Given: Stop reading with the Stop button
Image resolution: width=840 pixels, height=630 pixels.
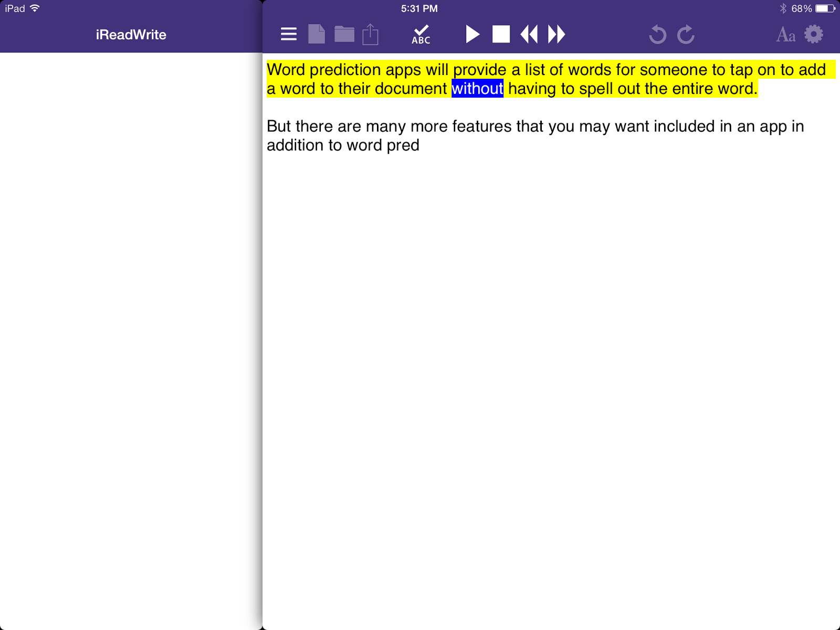Looking at the screenshot, I should 501,34.
